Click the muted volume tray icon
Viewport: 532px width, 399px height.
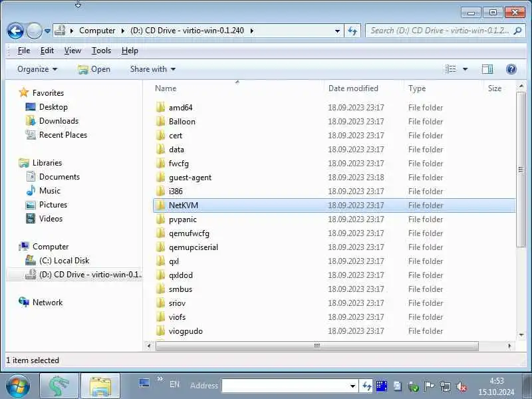click(461, 386)
